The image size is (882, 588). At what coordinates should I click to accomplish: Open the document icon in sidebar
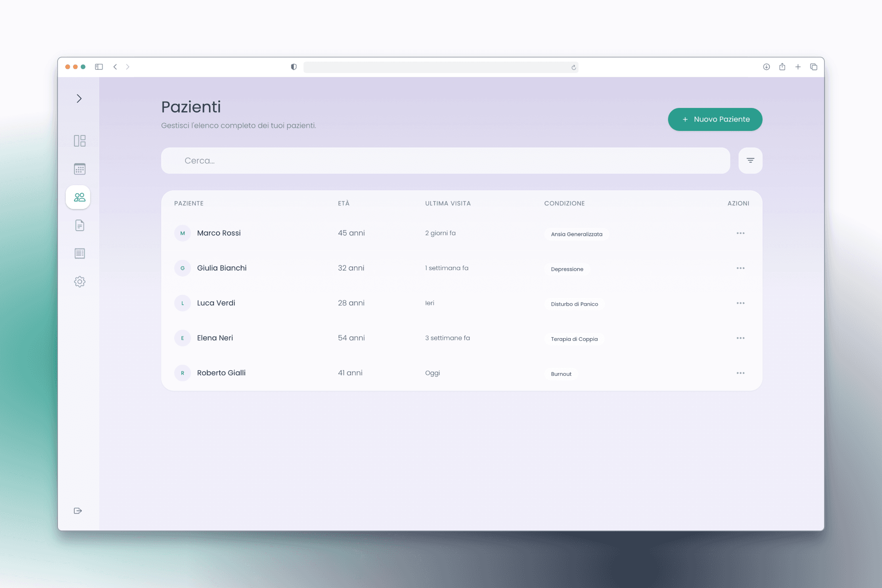79,226
